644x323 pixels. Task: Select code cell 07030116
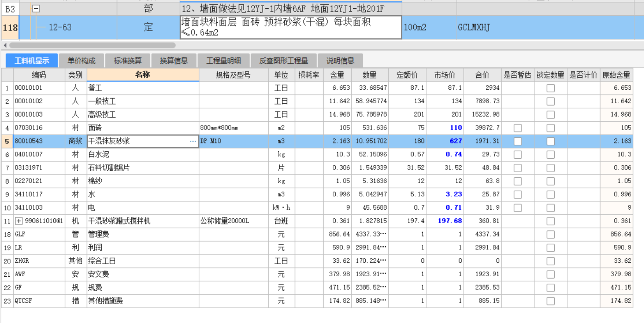[39, 128]
